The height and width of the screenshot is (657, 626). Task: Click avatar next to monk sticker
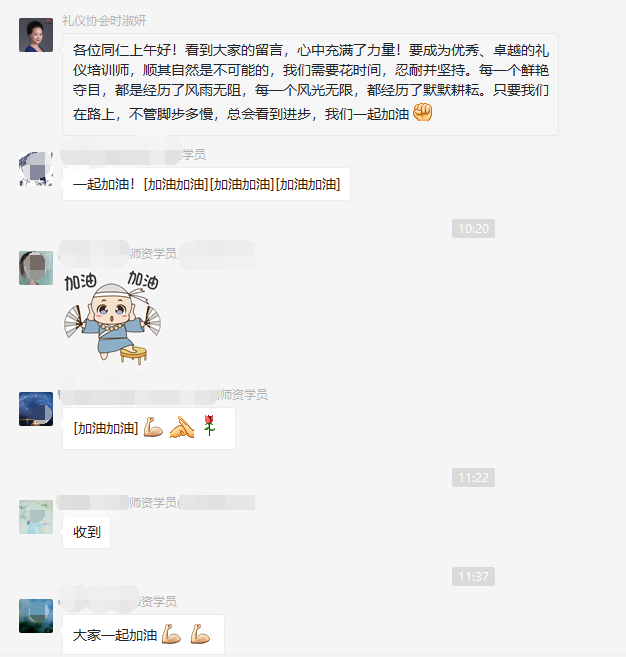click(x=36, y=268)
